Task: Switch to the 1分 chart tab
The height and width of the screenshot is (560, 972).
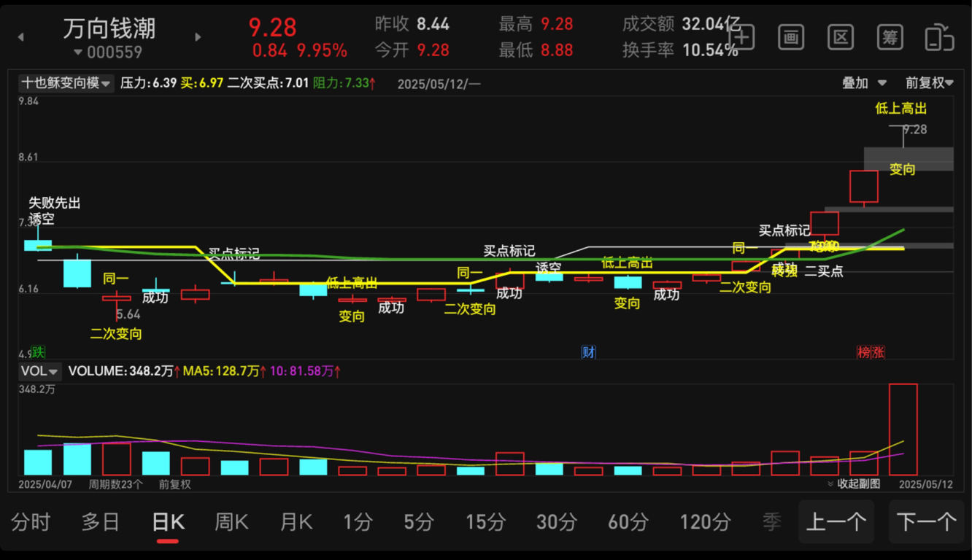Action: point(358,522)
